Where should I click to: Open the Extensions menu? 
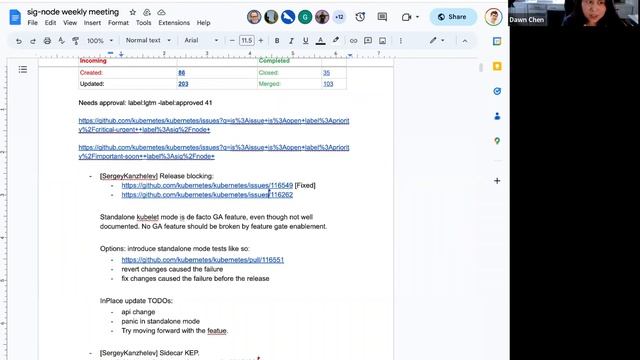[174, 23]
